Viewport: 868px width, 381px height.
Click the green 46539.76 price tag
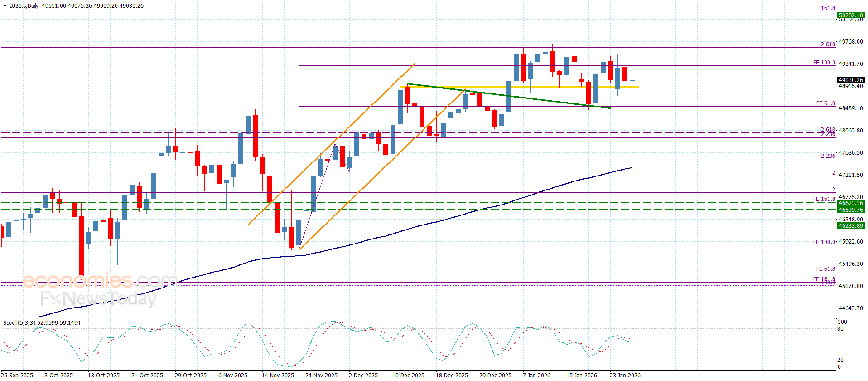[850, 210]
